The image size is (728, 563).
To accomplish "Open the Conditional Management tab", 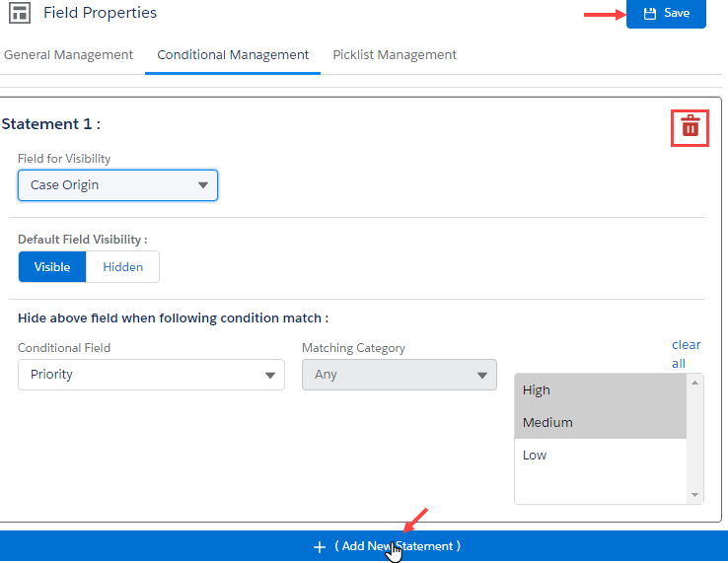I will tap(233, 55).
